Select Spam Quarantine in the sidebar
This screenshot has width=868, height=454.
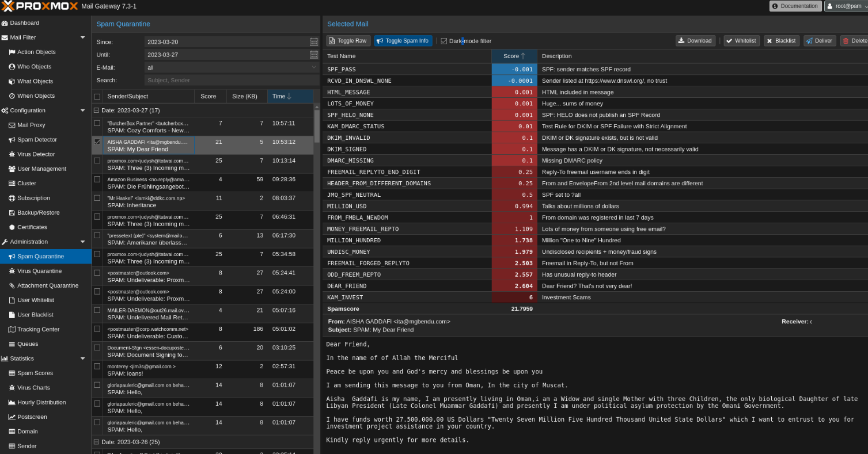46,257
